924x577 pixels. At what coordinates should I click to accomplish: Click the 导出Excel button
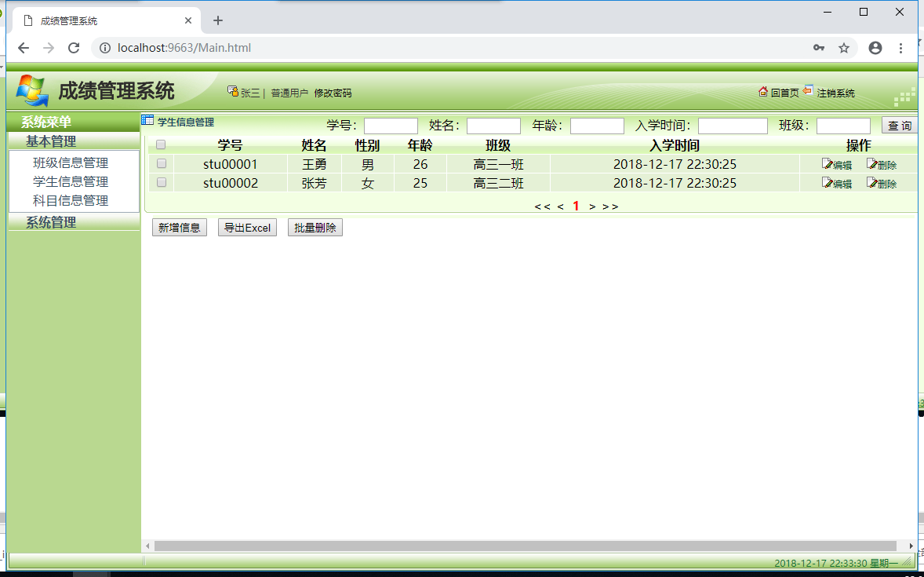coord(248,228)
